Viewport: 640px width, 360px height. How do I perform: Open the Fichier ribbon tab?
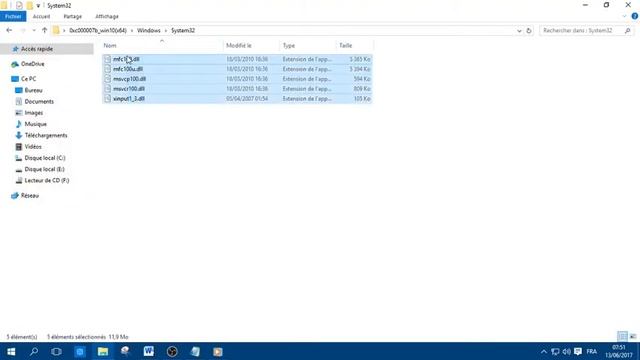(13, 16)
